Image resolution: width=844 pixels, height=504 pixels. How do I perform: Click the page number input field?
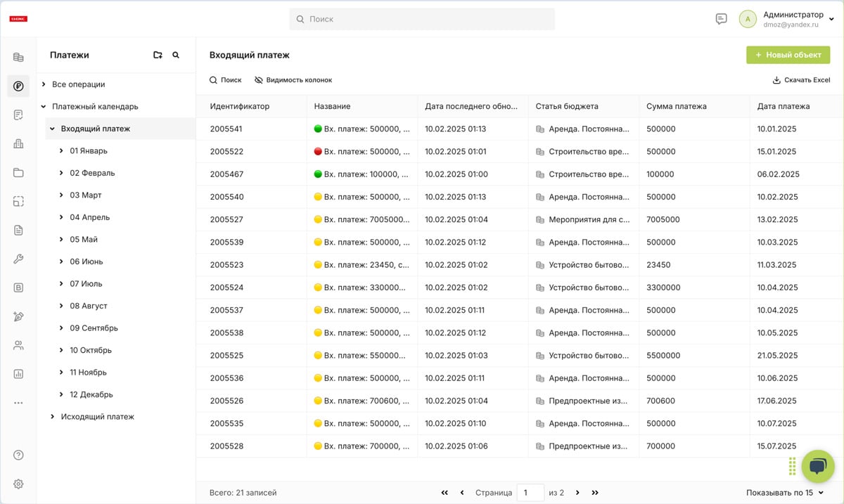[530, 493]
